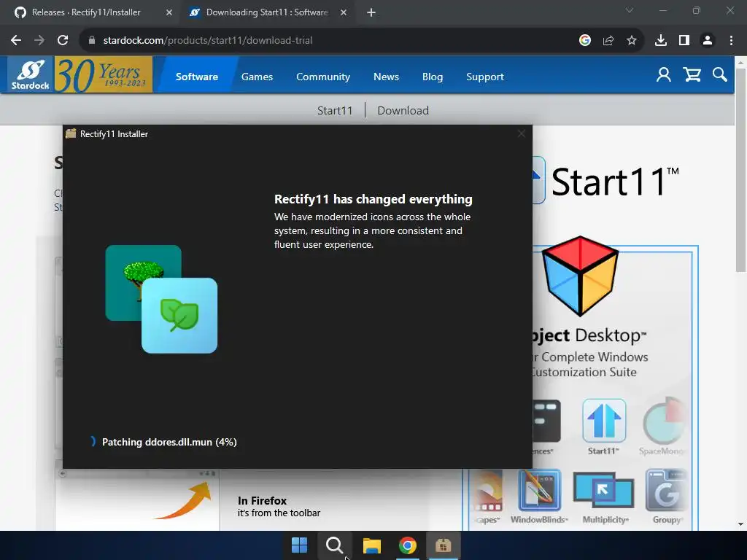The height and width of the screenshot is (560, 747).
Task: Toggle Chrome side panel
Action: click(684, 41)
